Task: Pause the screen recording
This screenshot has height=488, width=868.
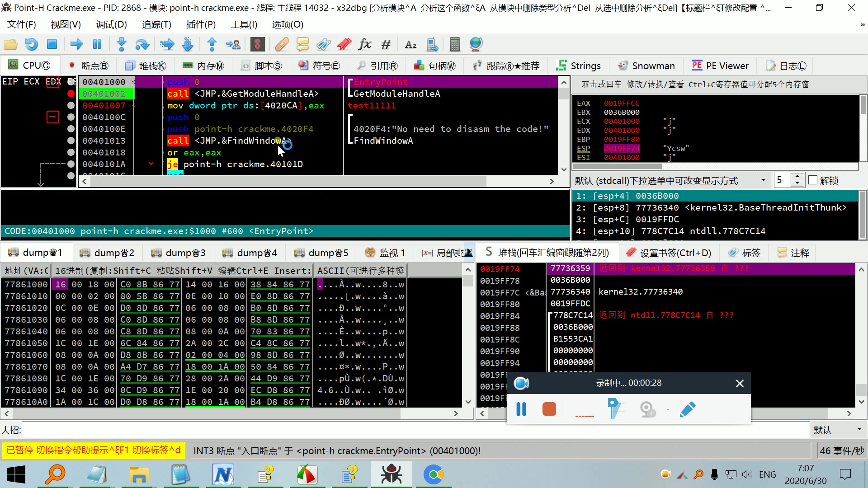Action: 521,409
